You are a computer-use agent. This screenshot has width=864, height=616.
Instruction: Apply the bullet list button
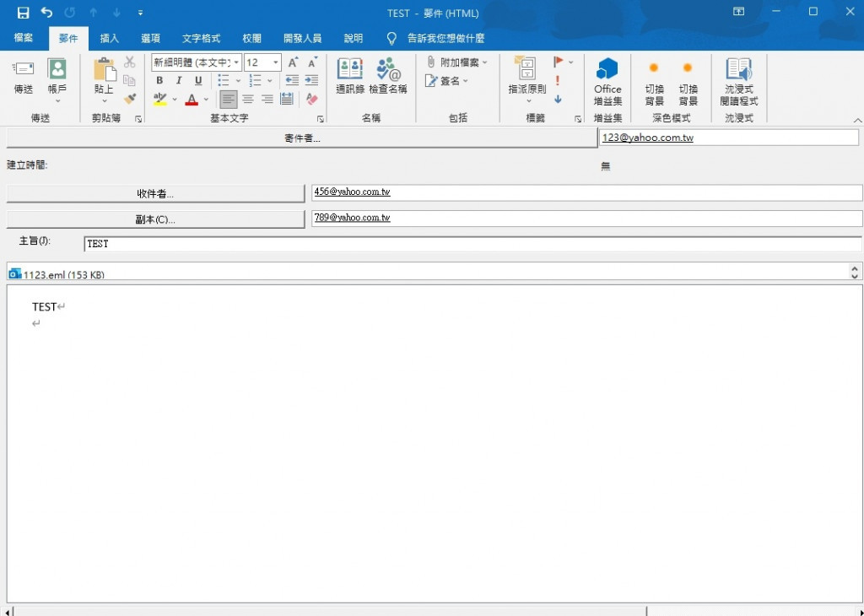pyautogui.click(x=223, y=80)
